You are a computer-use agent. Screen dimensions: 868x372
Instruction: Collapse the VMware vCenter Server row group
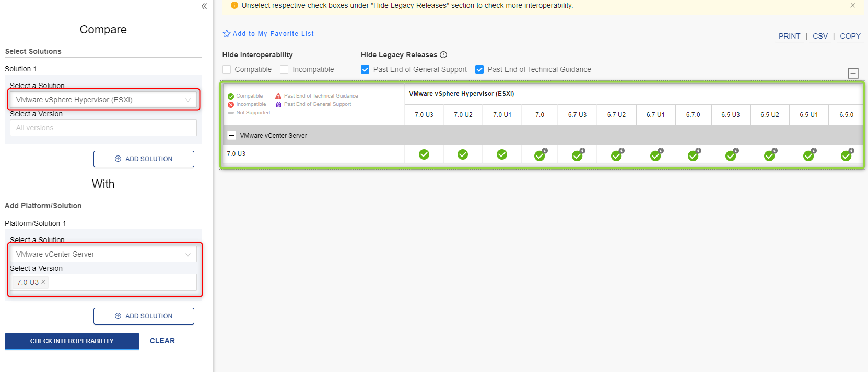point(231,135)
